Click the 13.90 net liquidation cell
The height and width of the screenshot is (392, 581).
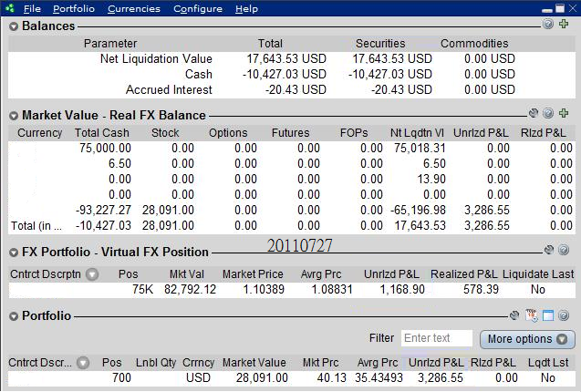point(431,180)
